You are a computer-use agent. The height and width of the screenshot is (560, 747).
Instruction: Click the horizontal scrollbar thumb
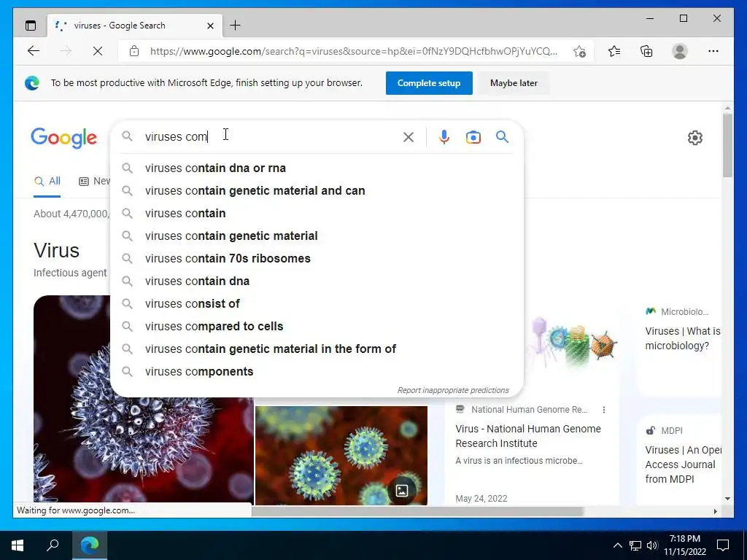417,511
